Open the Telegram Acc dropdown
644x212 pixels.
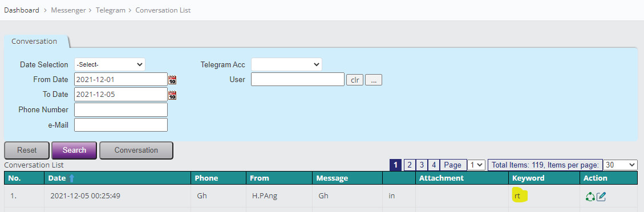click(x=287, y=64)
